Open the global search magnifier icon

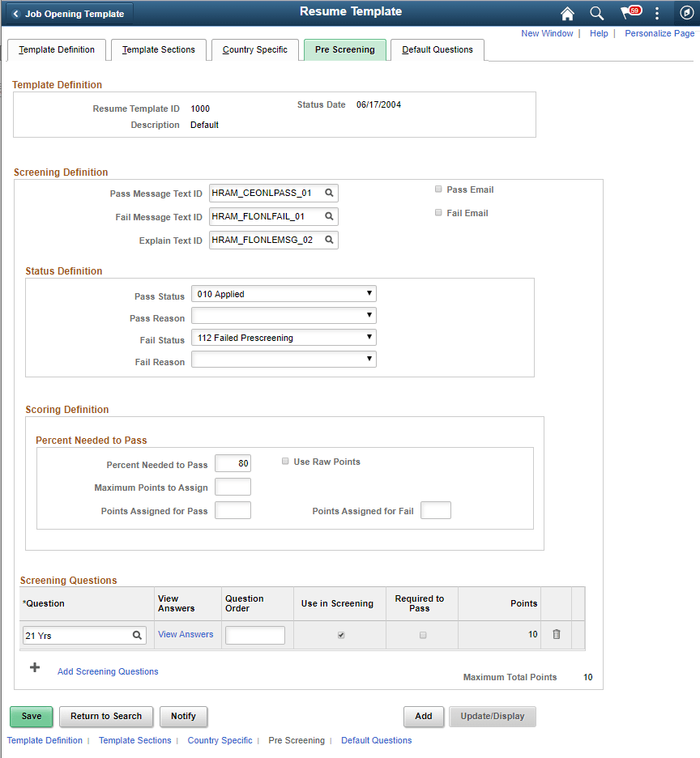[x=596, y=14]
